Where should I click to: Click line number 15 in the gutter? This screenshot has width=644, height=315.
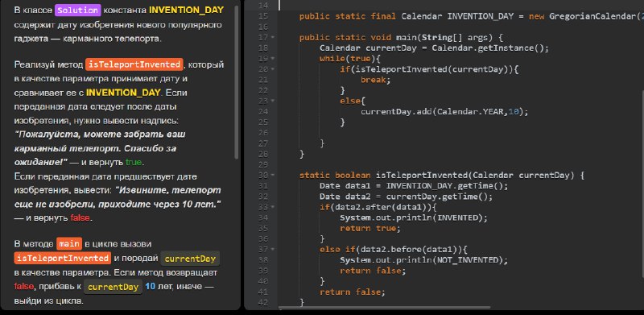tap(263, 16)
